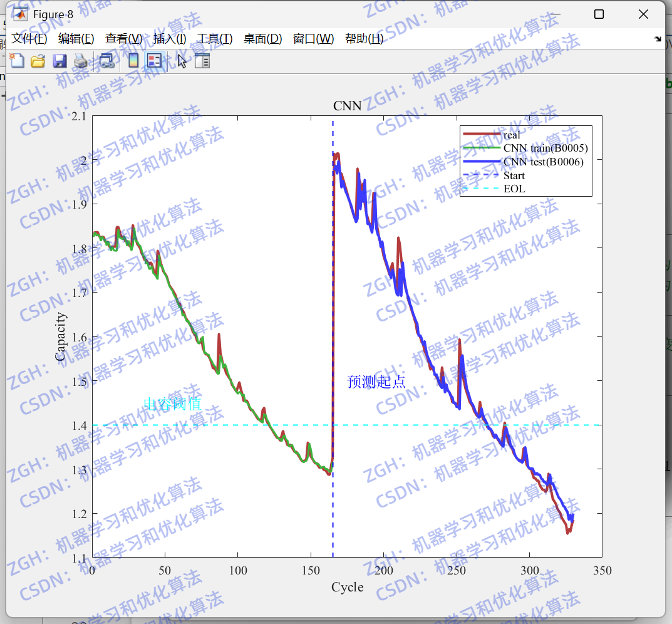The image size is (672, 624).
Task: Open the 编辑(E) menu
Action: (76, 39)
